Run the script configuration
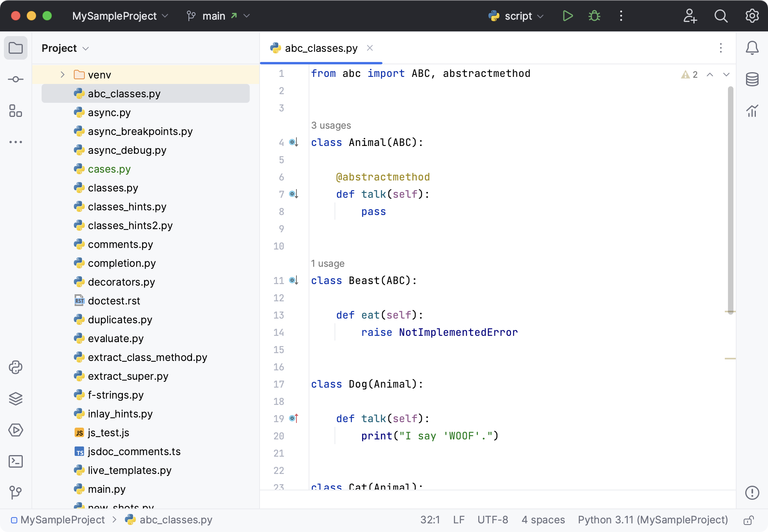The image size is (768, 532). point(567,16)
